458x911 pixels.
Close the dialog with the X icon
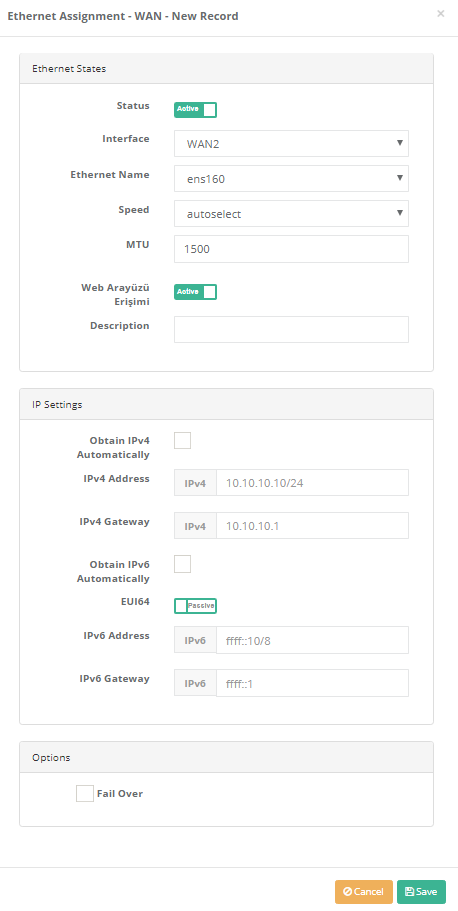(x=441, y=13)
